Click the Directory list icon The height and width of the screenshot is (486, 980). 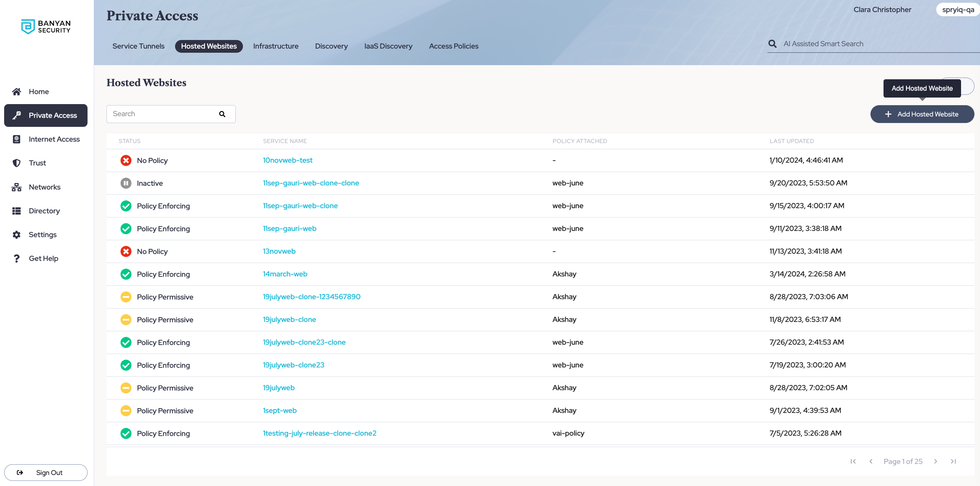(x=16, y=211)
